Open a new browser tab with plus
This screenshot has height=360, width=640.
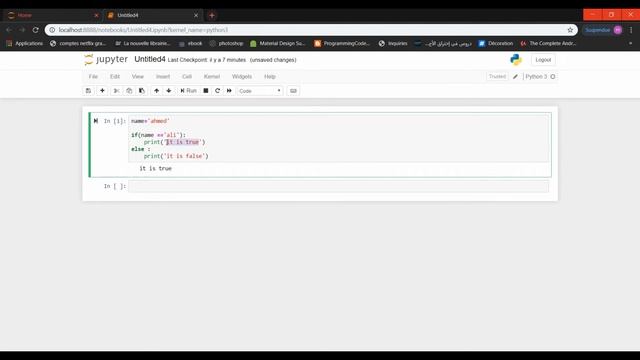(x=211, y=16)
